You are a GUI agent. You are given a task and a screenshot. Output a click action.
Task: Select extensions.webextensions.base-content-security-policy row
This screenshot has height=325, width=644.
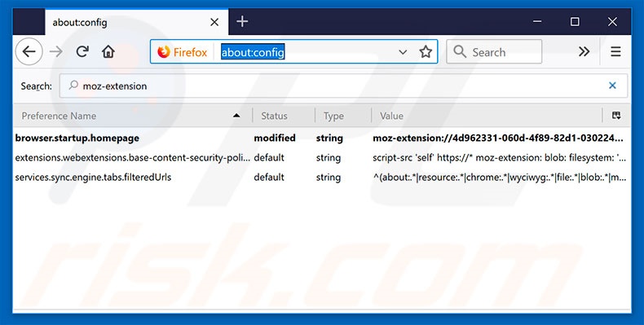[322, 157]
